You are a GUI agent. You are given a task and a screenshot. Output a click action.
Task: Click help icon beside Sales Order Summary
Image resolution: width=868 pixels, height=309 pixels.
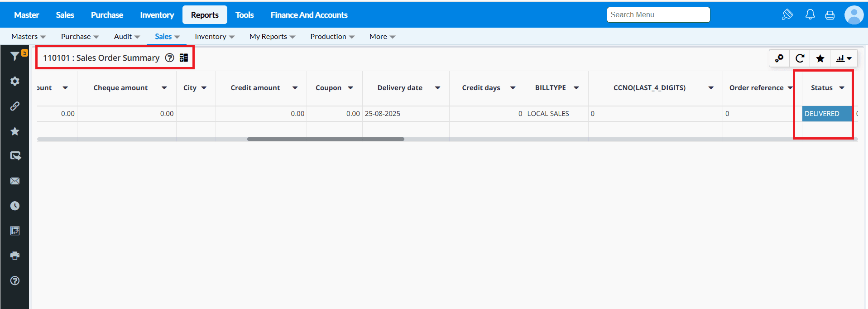(169, 58)
